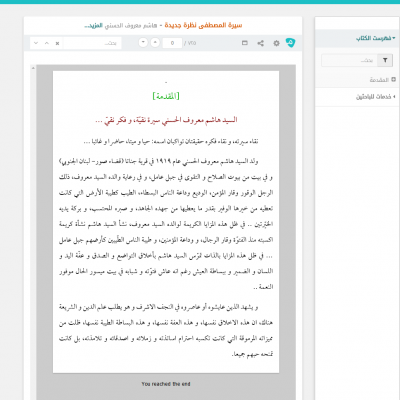This screenshot has height=400, width=400.
Task: Go to next page with down arrow
Action: [x=143, y=43]
